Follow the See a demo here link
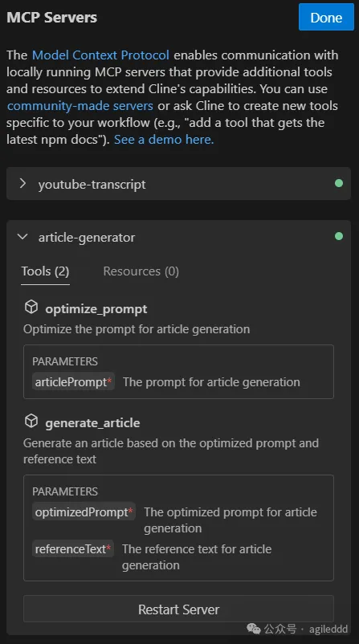This screenshot has height=644, width=359. (164, 140)
